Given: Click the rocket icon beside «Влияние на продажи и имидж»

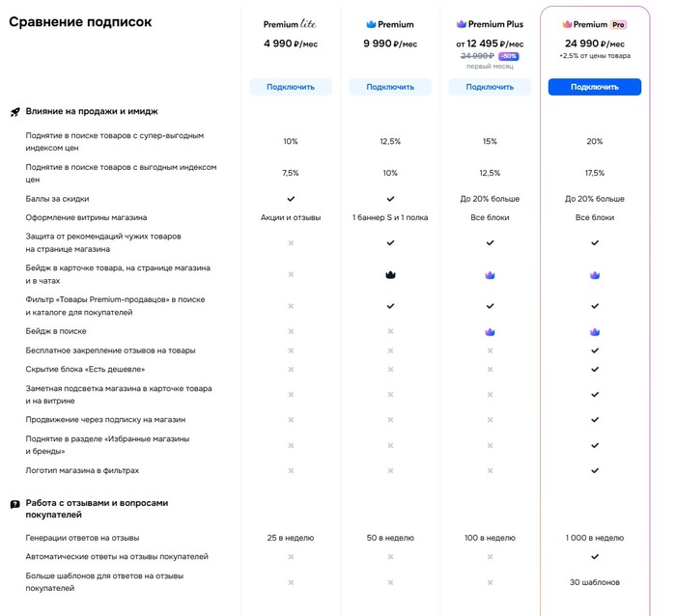Looking at the screenshot, I should (15, 112).
